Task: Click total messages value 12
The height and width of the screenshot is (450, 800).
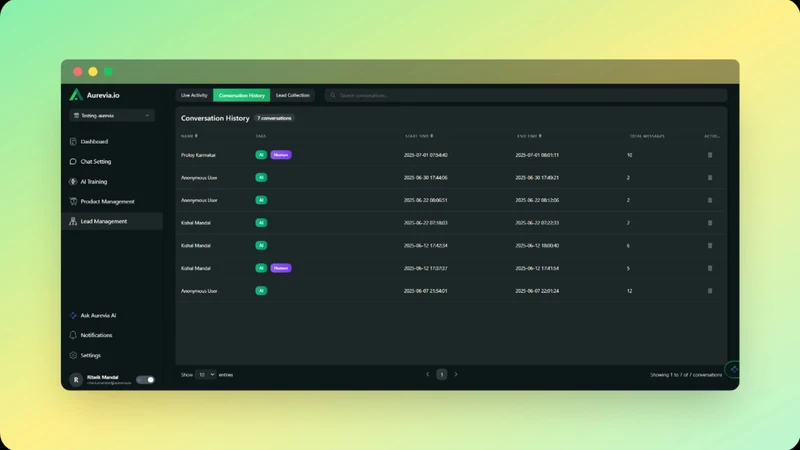Action: [630, 291]
